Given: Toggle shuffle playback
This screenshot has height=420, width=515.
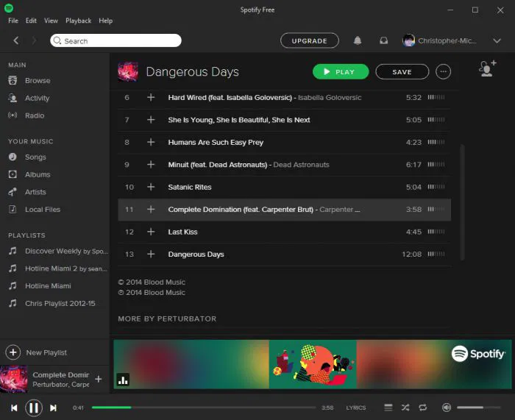Looking at the screenshot, I should click(x=405, y=407).
